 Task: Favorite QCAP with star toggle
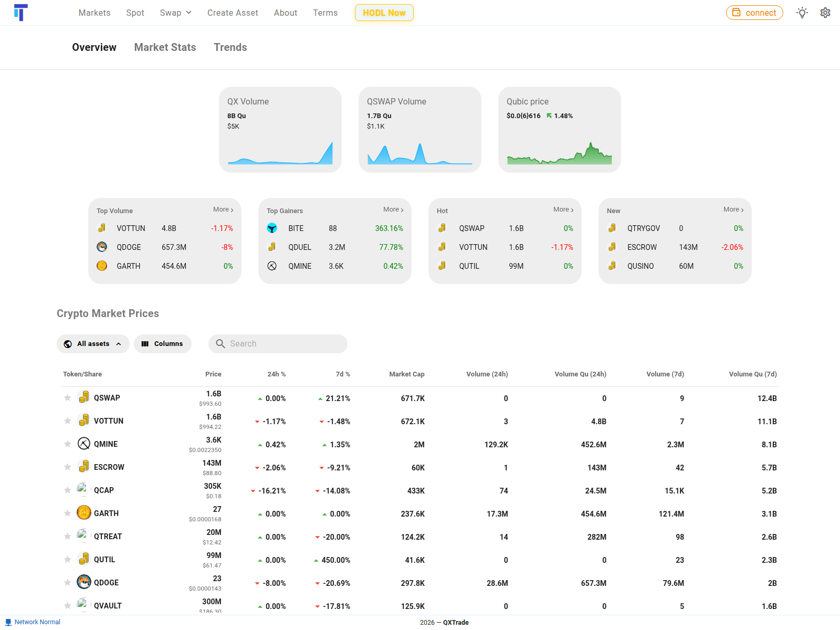coord(68,490)
